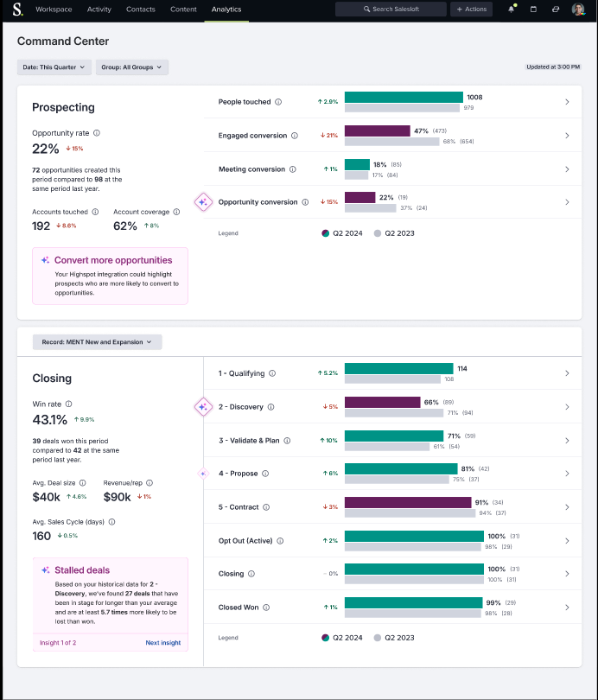Click the Closing section Q2 2023 legend swatch
The image size is (598, 700).
[378, 638]
